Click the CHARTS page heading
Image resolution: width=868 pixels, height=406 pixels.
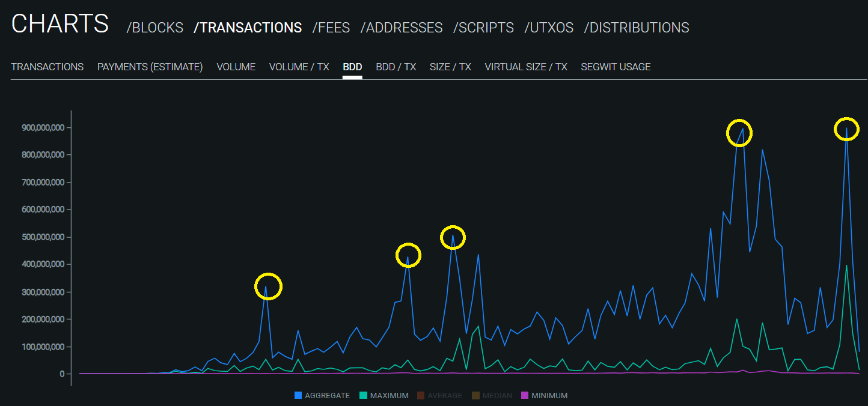tap(60, 24)
